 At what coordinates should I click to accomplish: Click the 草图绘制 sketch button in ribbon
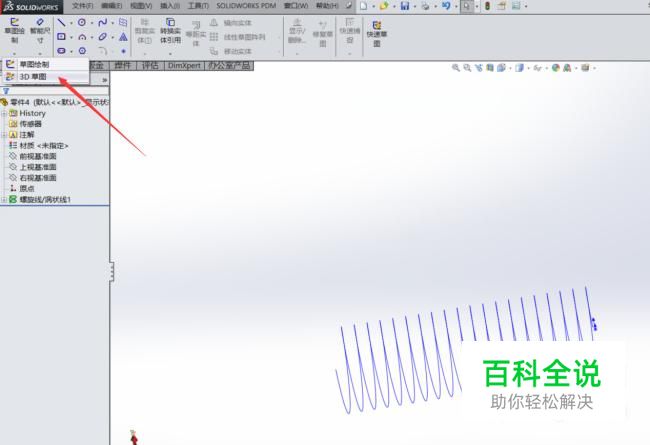(15, 31)
